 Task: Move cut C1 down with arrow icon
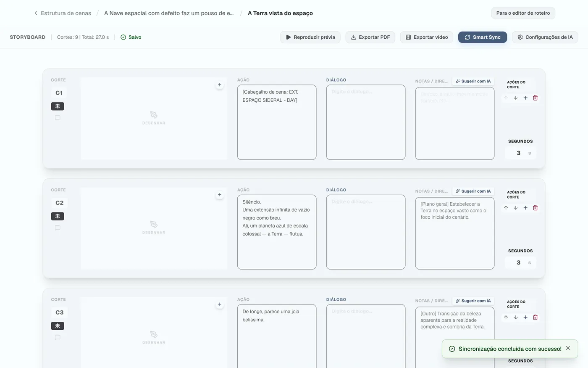pos(516,98)
